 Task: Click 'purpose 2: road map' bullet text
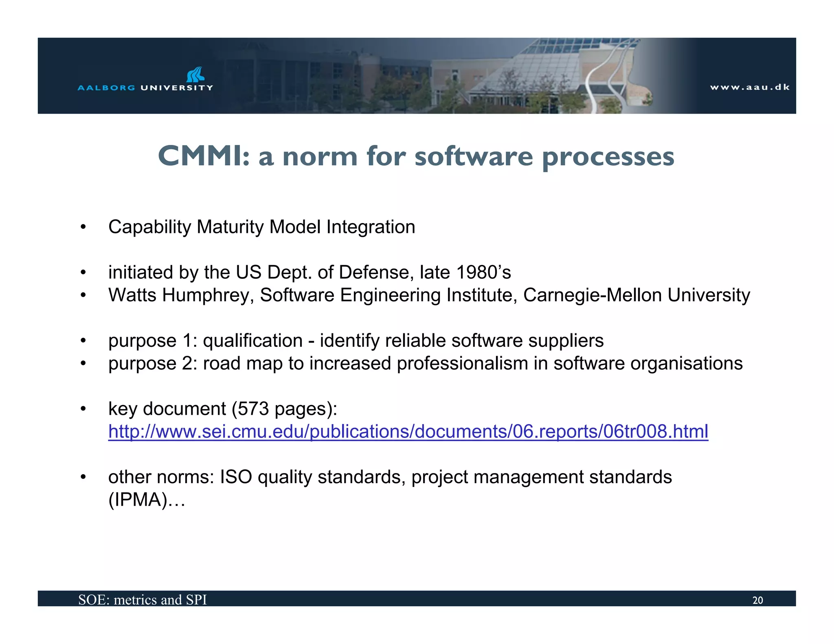click(426, 363)
